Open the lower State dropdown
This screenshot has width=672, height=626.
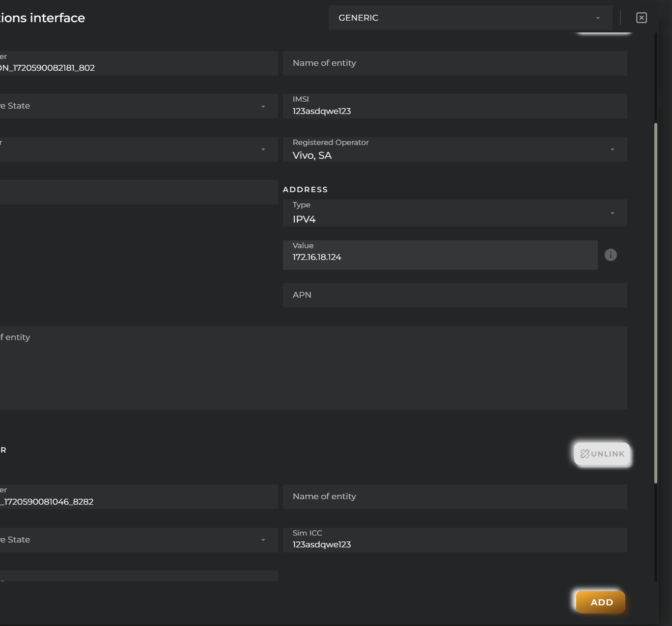point(139,540)
